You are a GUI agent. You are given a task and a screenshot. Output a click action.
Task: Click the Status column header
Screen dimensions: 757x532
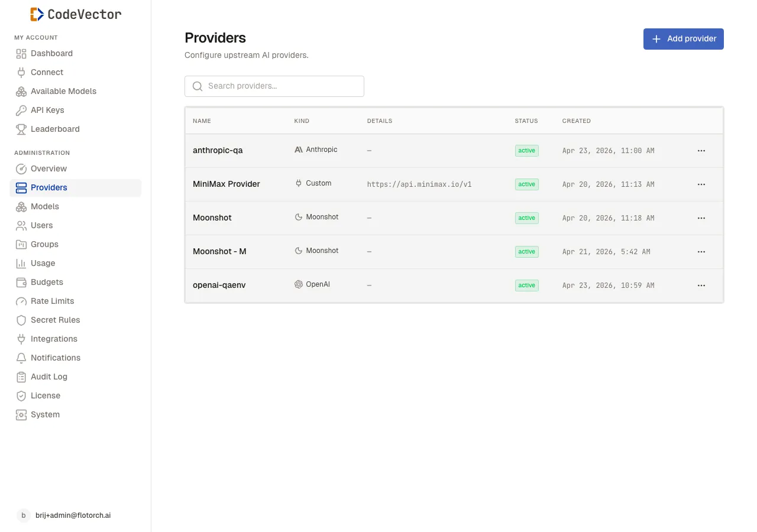(526, 121)
